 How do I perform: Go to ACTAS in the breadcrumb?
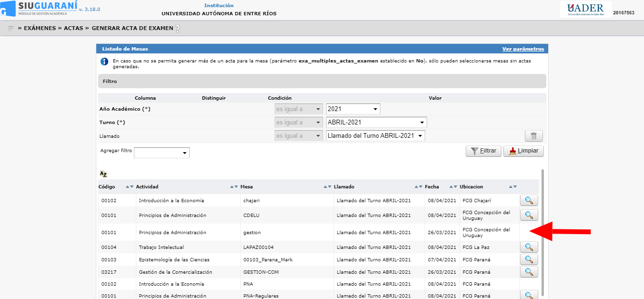[x=73, y=28]
